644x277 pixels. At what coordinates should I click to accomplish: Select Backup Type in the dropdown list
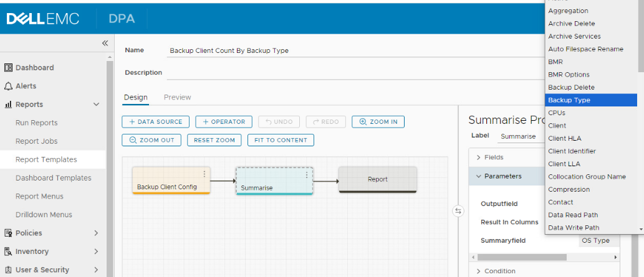point(590,100)
